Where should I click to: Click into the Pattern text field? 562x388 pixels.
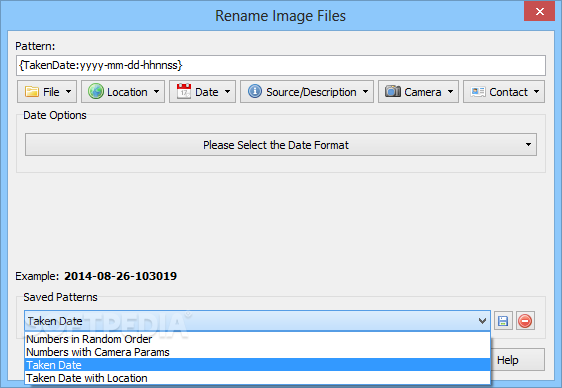281,65
